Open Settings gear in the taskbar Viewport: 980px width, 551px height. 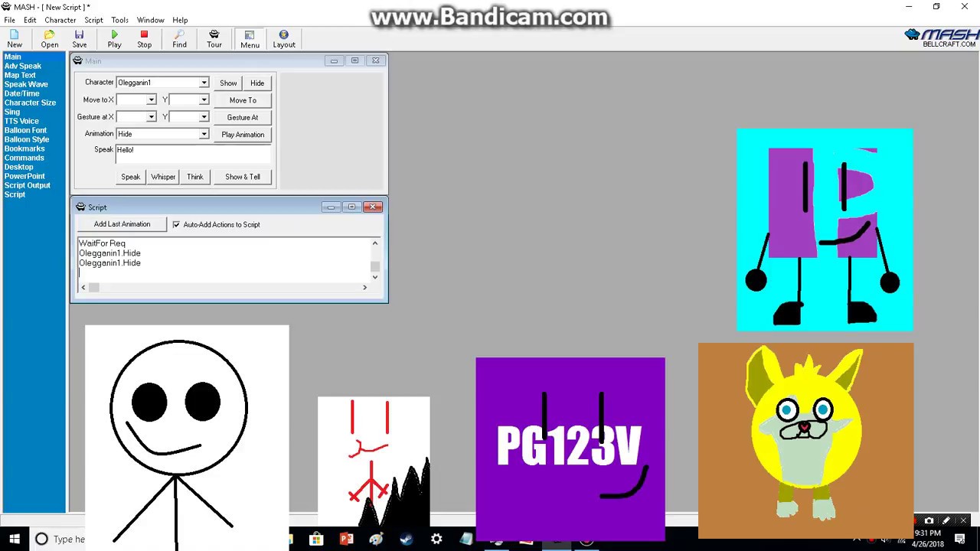coord(436,539)
